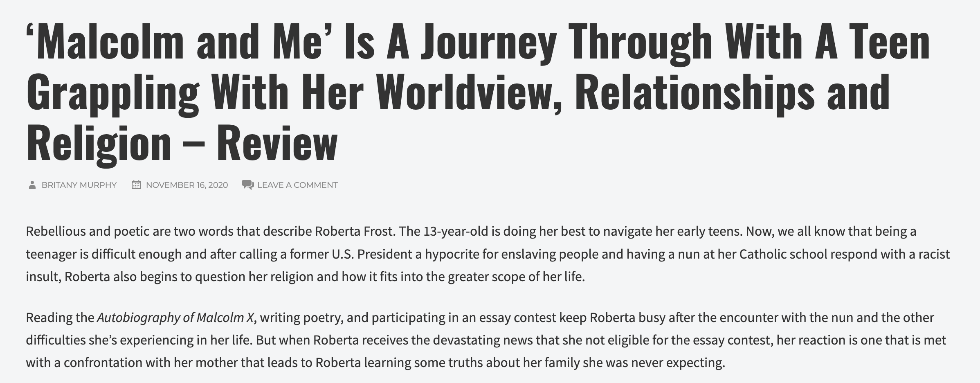The width and height of the screenshot is (980, 383).
Task: Open the Leave a Comment link
Action: click(298, 185)
